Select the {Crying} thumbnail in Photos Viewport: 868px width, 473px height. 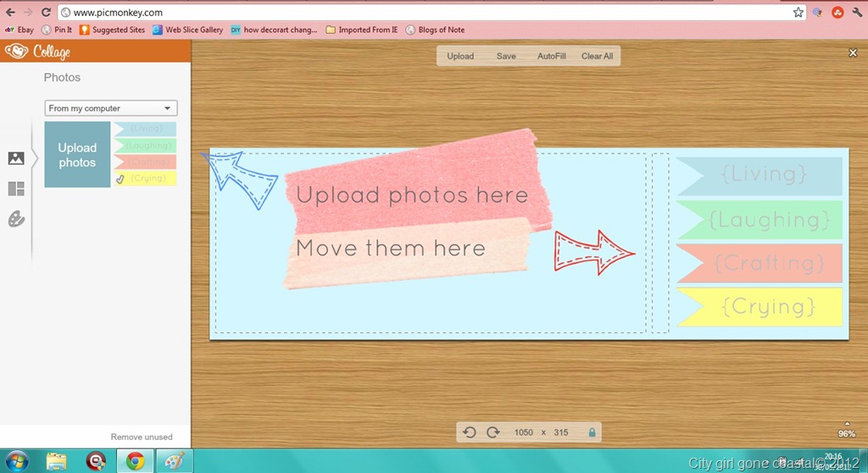click(145, 178)
